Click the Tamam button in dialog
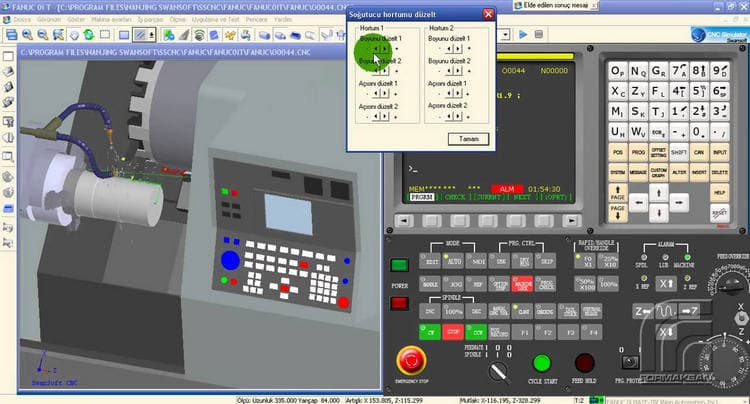Viewport: 750px width, 404px height. (468, 139)
